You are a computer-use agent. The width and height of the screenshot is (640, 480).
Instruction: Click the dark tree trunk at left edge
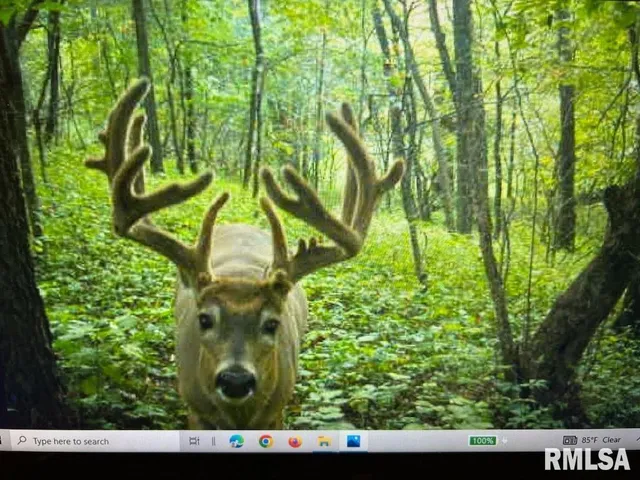click(22, 300)
